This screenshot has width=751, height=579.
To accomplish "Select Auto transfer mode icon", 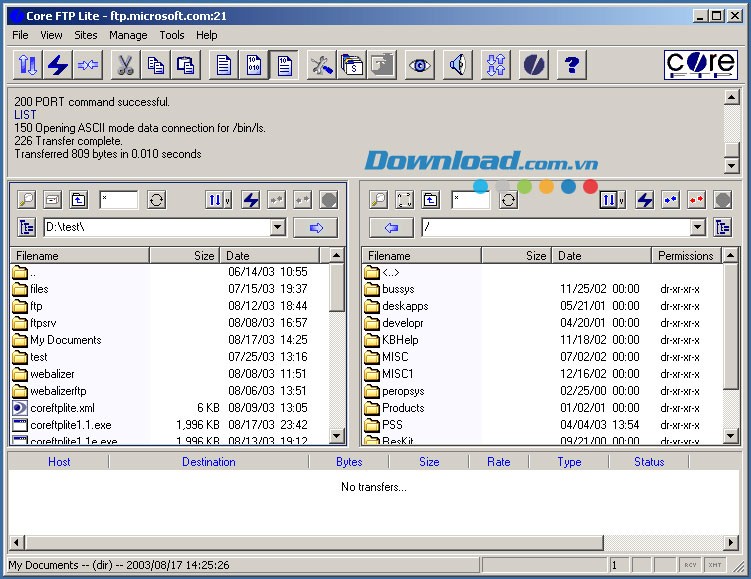I will (x=284, y=65).
